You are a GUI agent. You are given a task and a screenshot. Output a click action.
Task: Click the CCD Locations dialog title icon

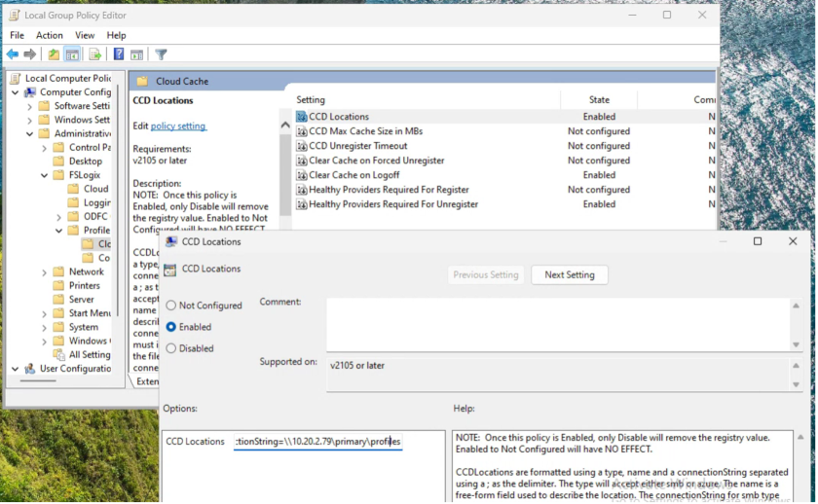171,242
